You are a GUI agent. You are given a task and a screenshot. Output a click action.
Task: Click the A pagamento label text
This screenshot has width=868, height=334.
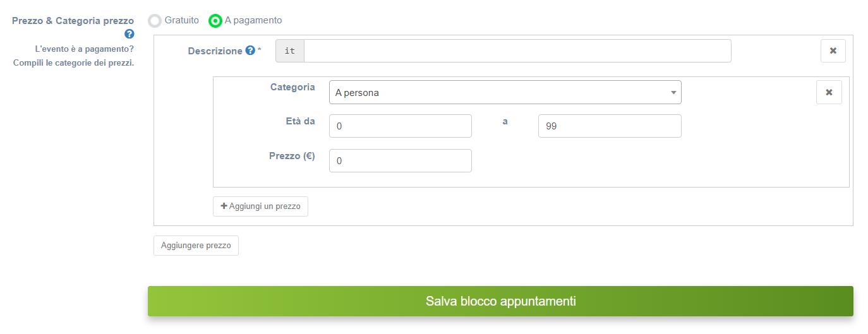click(253, 20)
